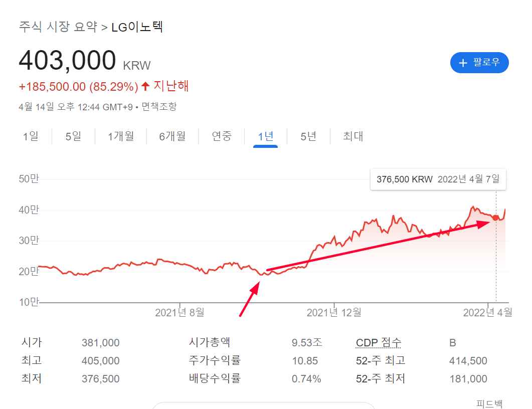Viewport: 532px width, 409px height.
Task: Click the 주가수익률 label
Action: click(x=215, y=360)
